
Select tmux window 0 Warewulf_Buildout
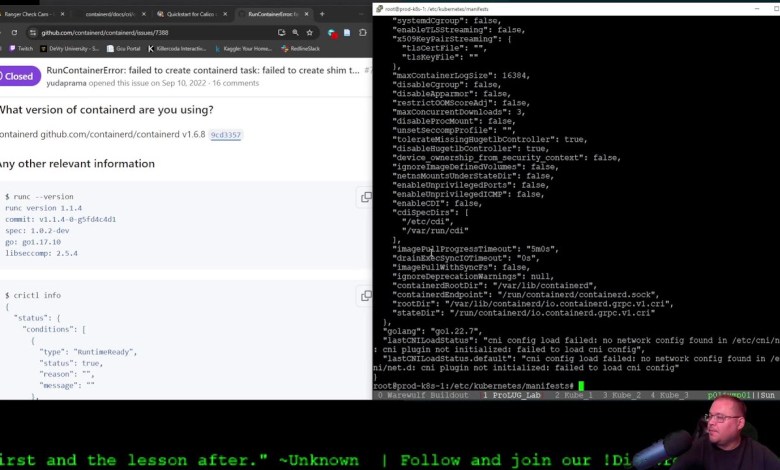(423, 395)
